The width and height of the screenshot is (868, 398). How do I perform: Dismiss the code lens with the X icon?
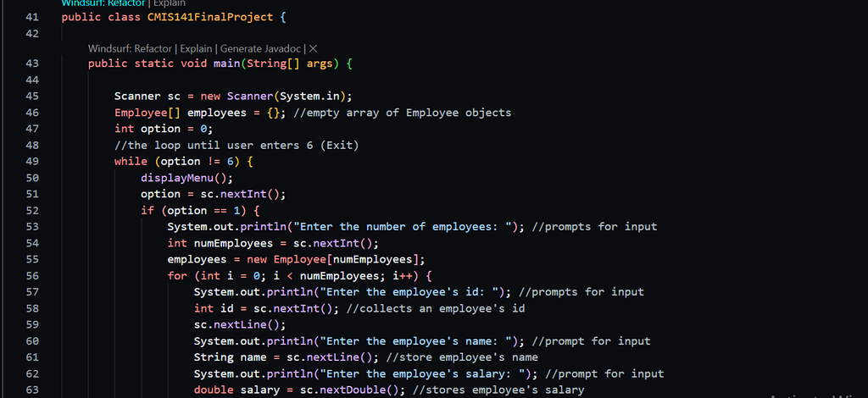click(313, 49)
